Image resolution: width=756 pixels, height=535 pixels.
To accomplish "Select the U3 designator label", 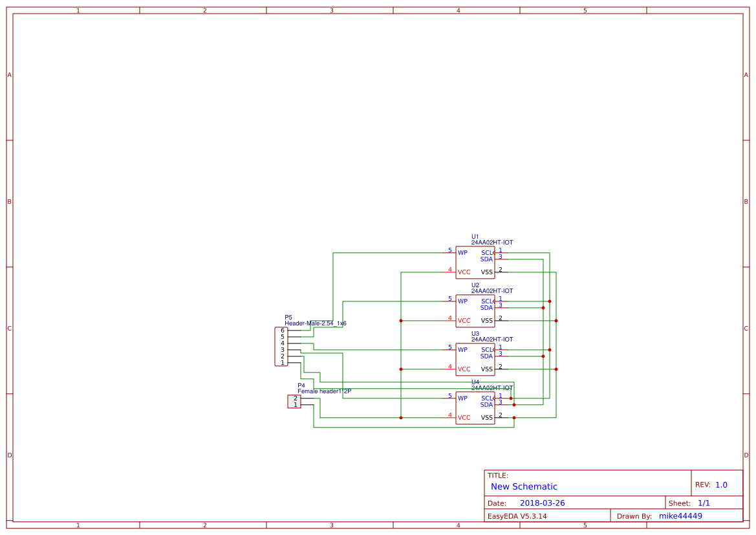I will [475, 333].
